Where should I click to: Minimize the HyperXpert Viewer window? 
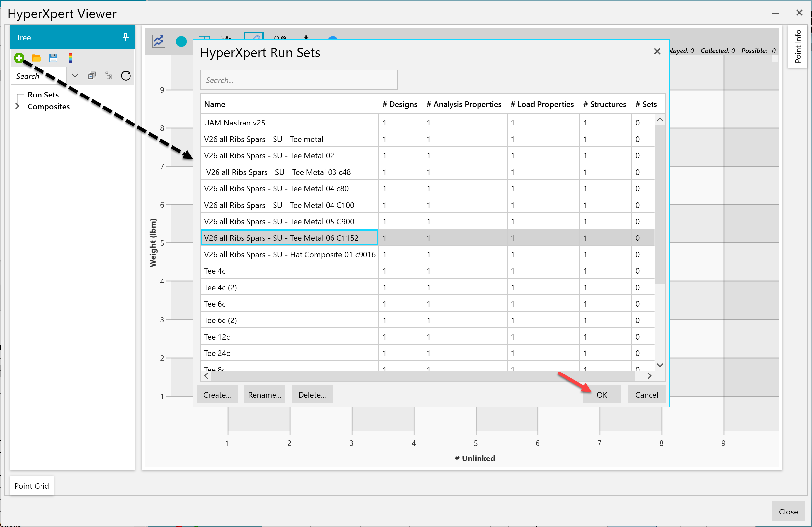click(x=775, y=13)
